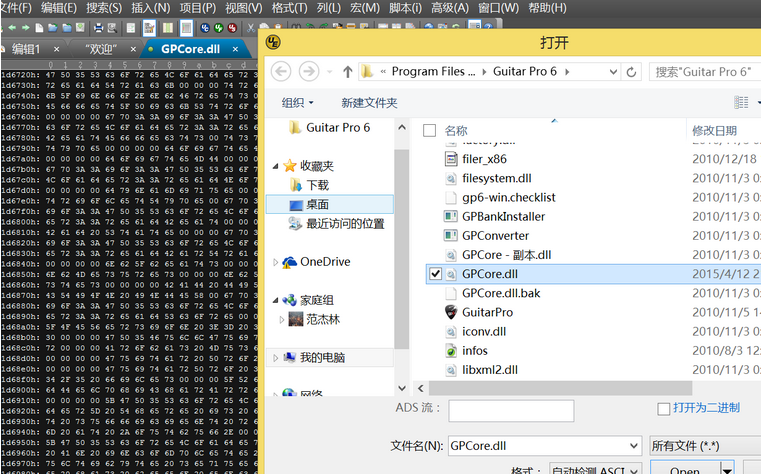The image size is (763, 474).
Task: Click the Guitar Pro 6 breadcrumb segment
Action: point(525,72)
